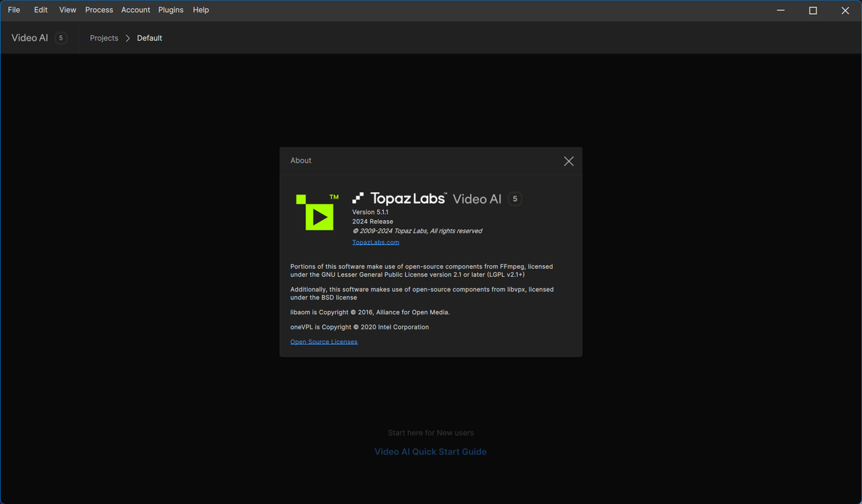This screenshot has width=862, height=504.
Task: Click the breadcrumb chevron separator
Action: click(x=127, y=38)
